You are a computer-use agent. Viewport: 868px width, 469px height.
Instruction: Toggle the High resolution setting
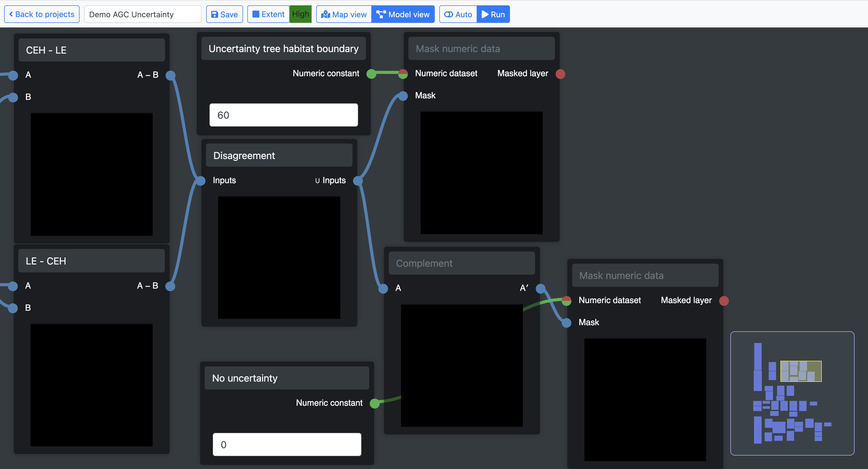(x=300, y=14)
